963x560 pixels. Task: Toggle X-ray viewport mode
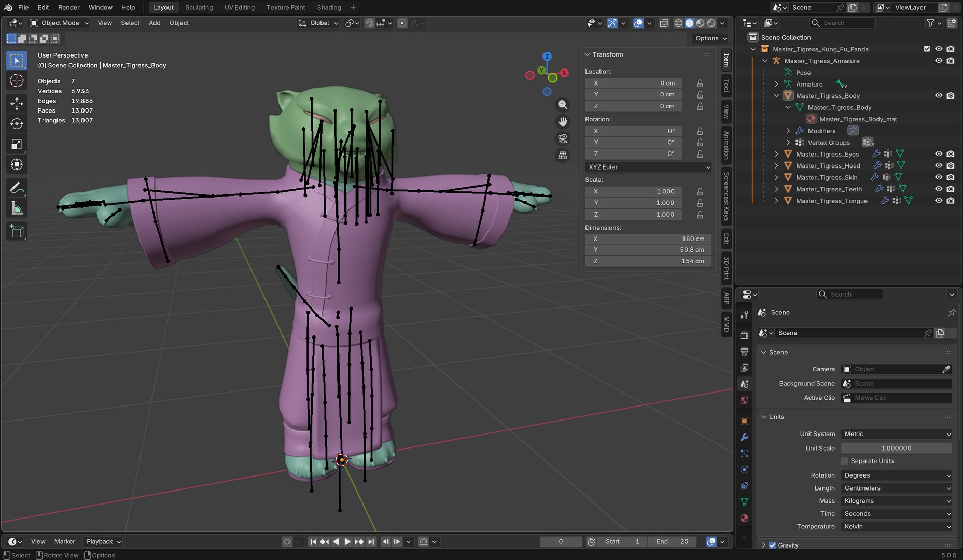click(x=664, y=23)
